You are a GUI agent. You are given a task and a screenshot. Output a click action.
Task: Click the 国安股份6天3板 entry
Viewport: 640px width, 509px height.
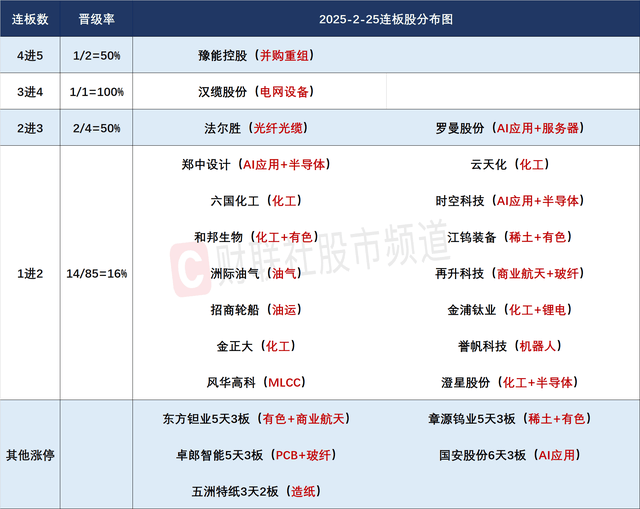click(x=482, y=455)
